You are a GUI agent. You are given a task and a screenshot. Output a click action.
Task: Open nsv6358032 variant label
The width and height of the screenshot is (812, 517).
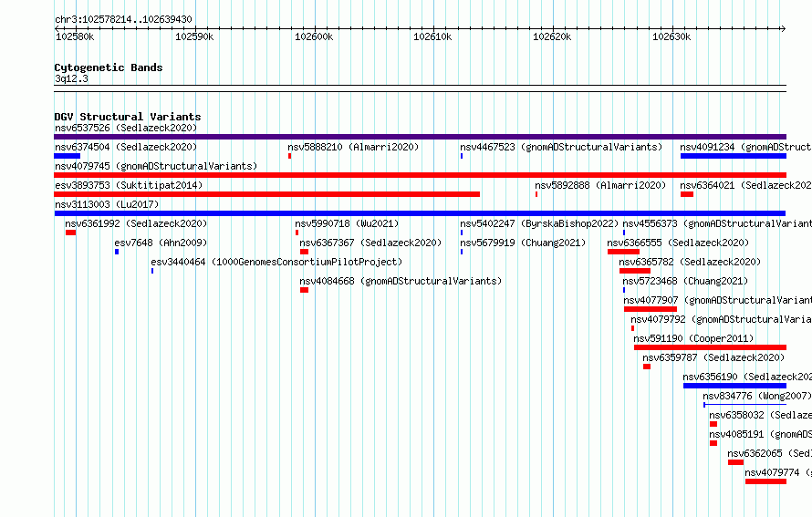coord(760,415)
